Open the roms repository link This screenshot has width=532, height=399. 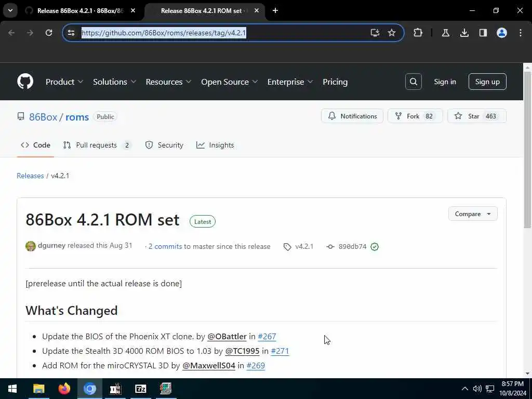(77, 117)
